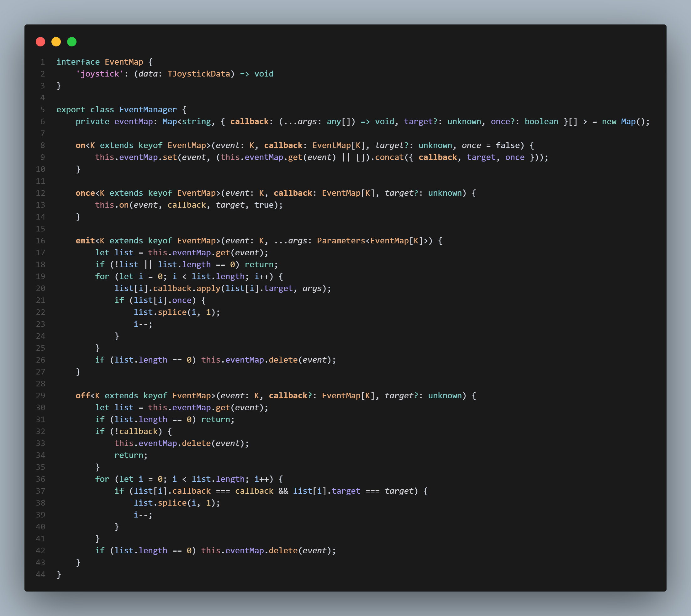Screen dimensions: 691x616
Task: Click the 'interface' keyword on line 1
Action: click(78, 62)
